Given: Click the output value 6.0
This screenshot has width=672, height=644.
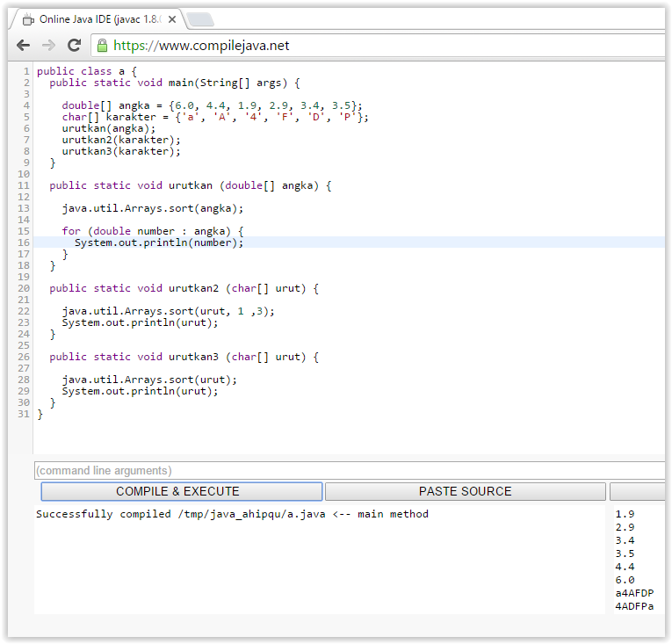Looking at the screenshot, I should [x=625, y=580].
